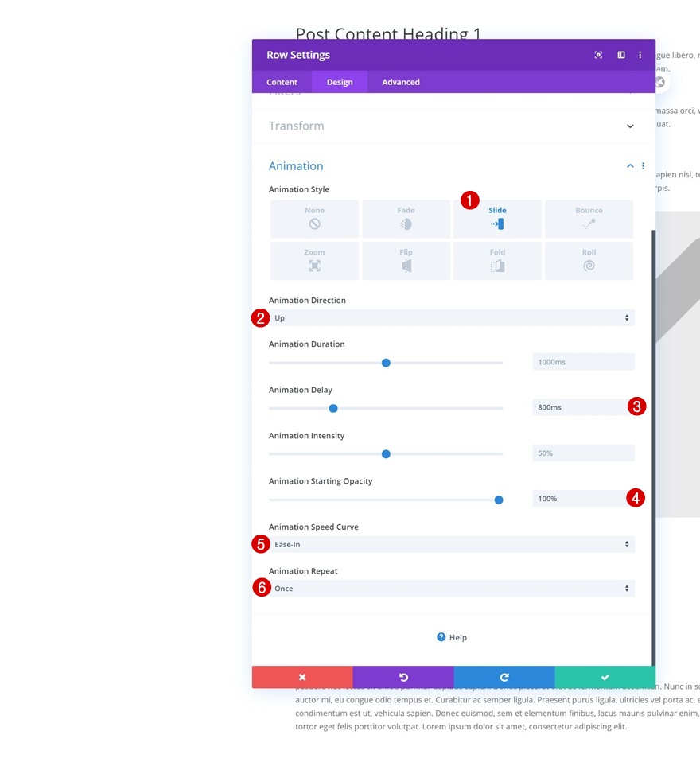This screenshot has height=766, width=700.
Task: Switch to the Advanced tab
Action: tap(401, 82)
